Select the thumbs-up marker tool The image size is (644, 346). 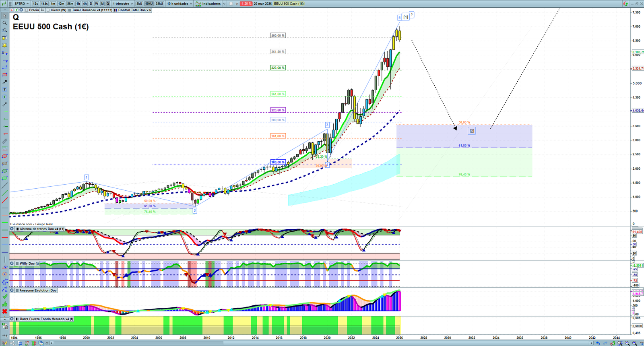[4, 304]
